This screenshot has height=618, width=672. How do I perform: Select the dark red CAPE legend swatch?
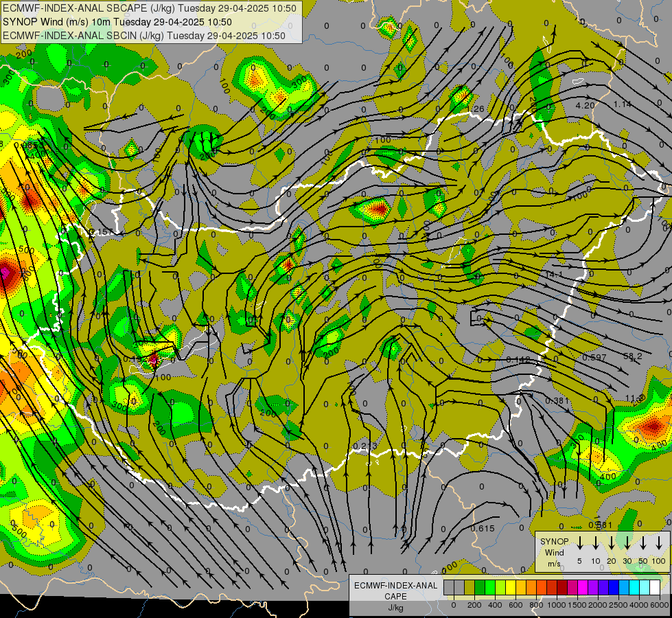(x=562, y=587)
